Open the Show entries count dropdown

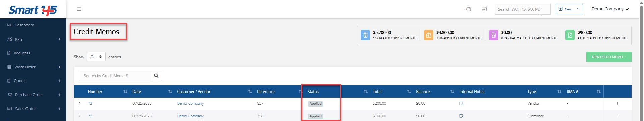click(96, 57)
